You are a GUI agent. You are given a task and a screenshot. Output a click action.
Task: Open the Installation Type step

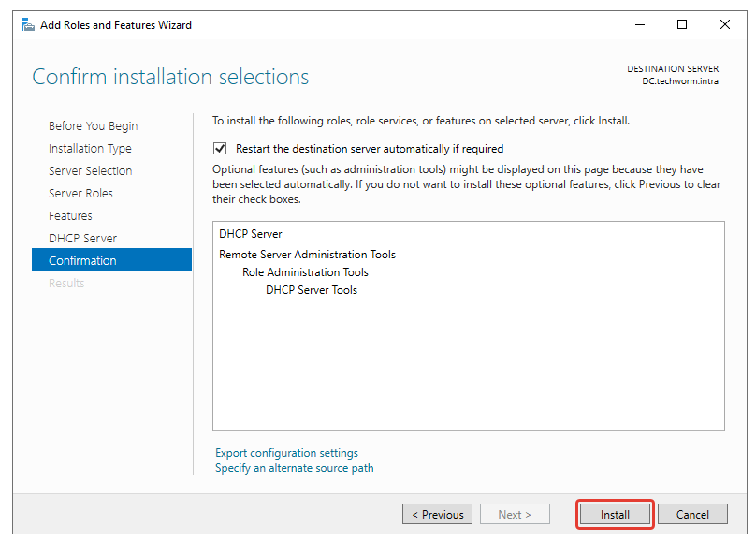(x=90, y=149)
